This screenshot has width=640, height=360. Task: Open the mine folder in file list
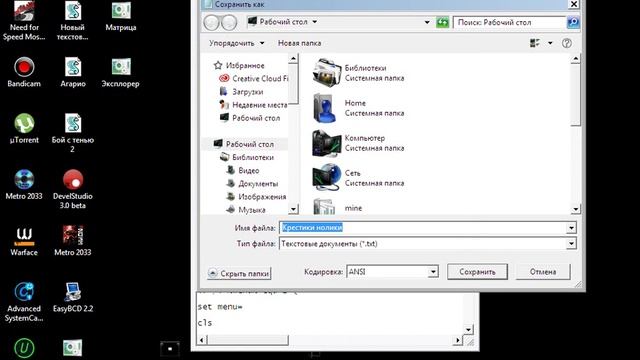(338, 207)
